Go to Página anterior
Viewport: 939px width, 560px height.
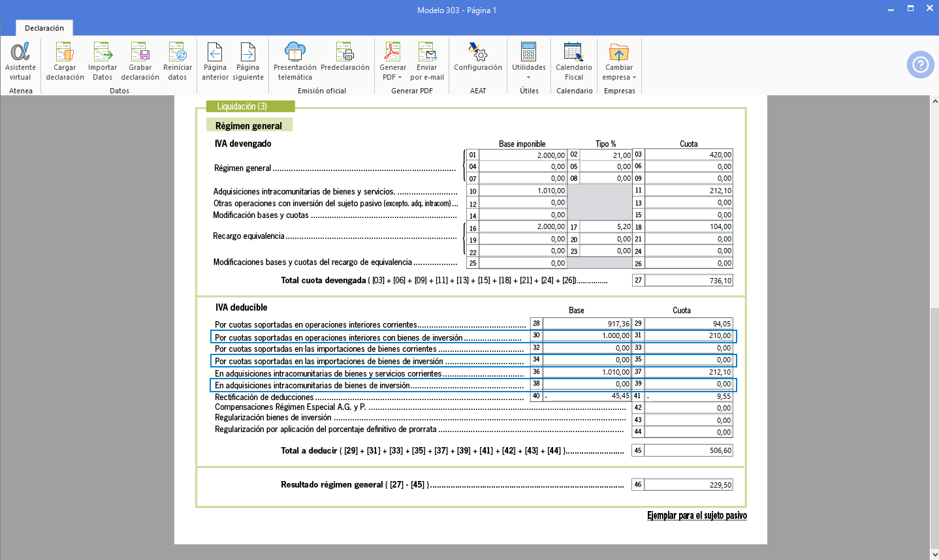pos(215,61)
